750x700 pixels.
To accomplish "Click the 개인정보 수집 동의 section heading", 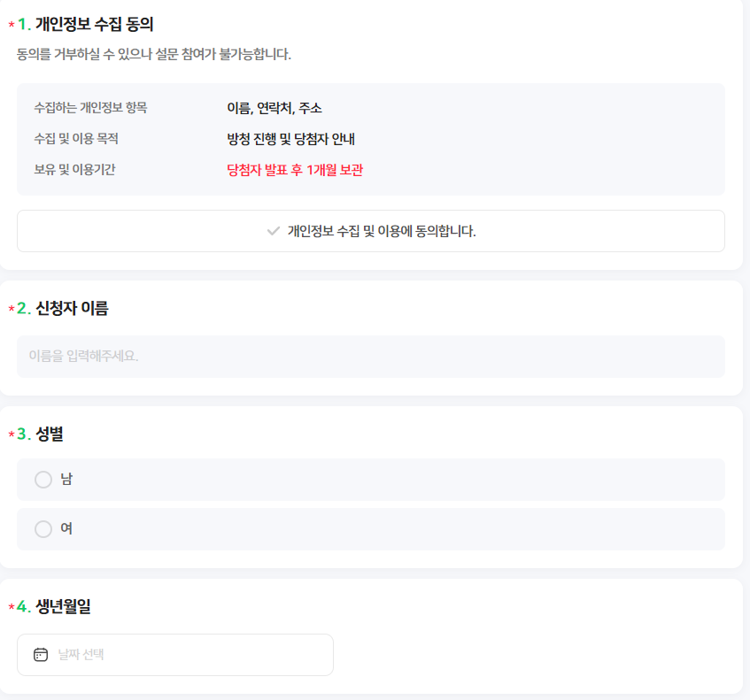I will coord(93,21).
